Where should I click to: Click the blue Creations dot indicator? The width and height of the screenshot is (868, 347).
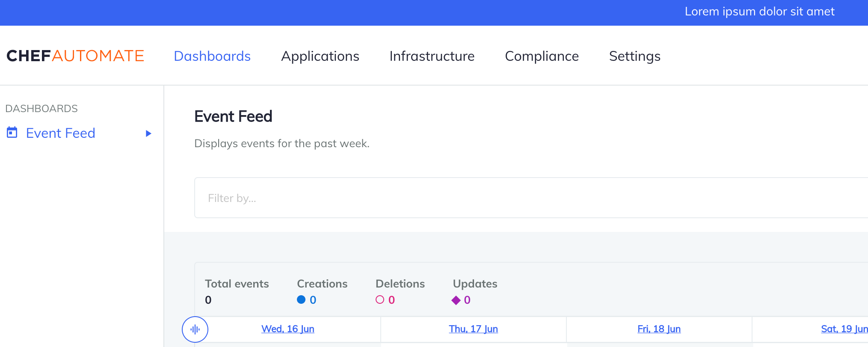coord(301,300)
